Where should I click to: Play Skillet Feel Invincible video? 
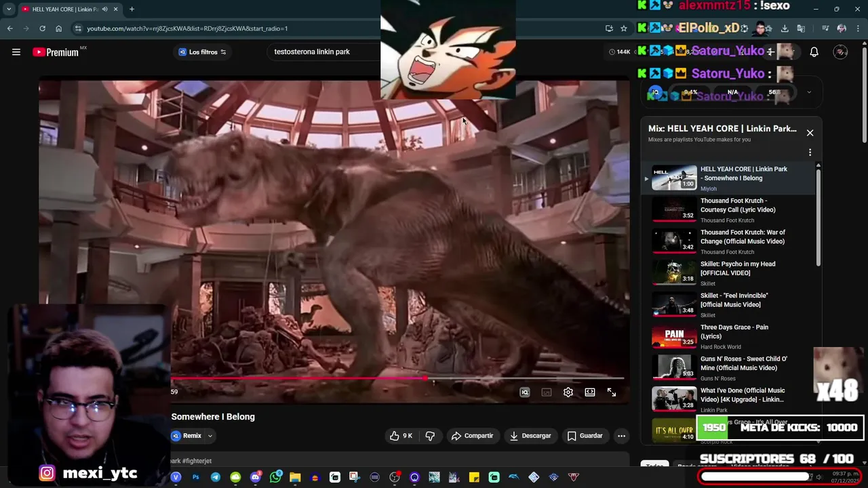(729, 305)
